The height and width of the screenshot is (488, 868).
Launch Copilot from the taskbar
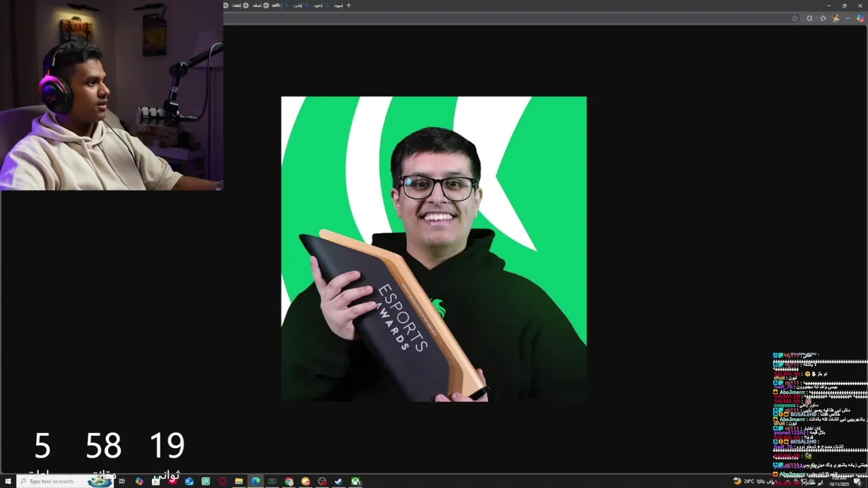click(x=139, y=481)
